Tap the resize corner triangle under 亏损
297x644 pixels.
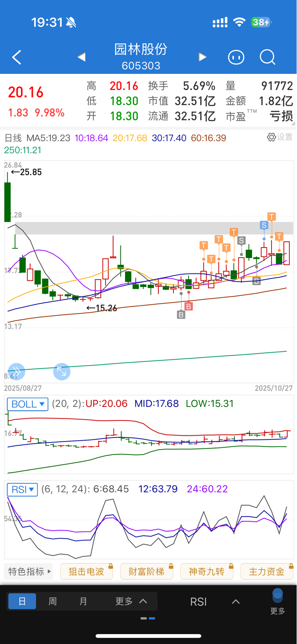tap(293, 123)
